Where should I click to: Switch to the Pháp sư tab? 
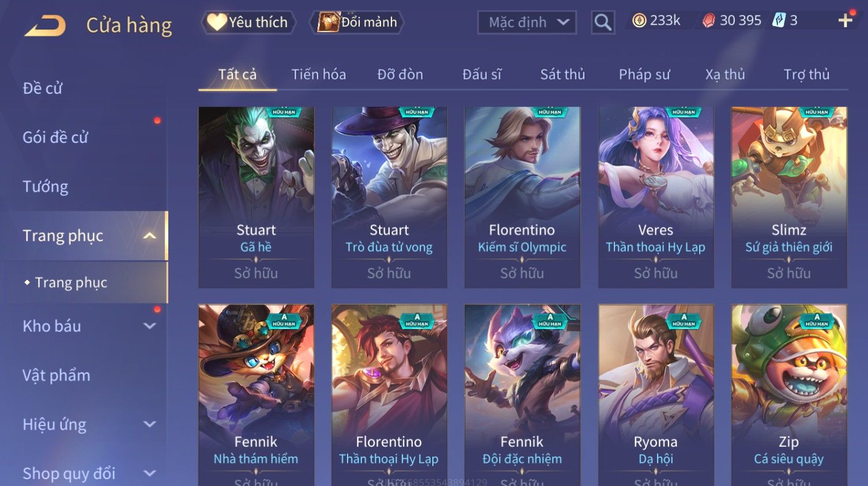tap(644, 74)
